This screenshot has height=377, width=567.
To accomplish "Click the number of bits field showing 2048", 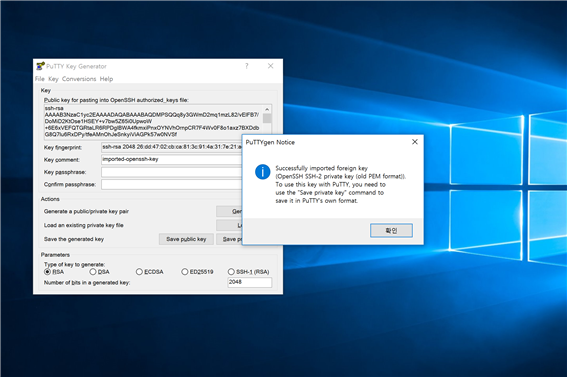I will (x=250, y=282).
